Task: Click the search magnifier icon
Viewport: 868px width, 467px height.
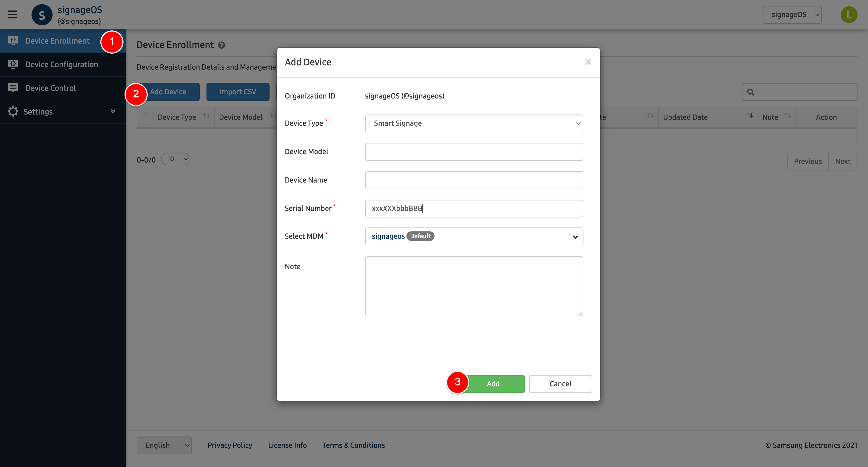Action: point(750,92)
